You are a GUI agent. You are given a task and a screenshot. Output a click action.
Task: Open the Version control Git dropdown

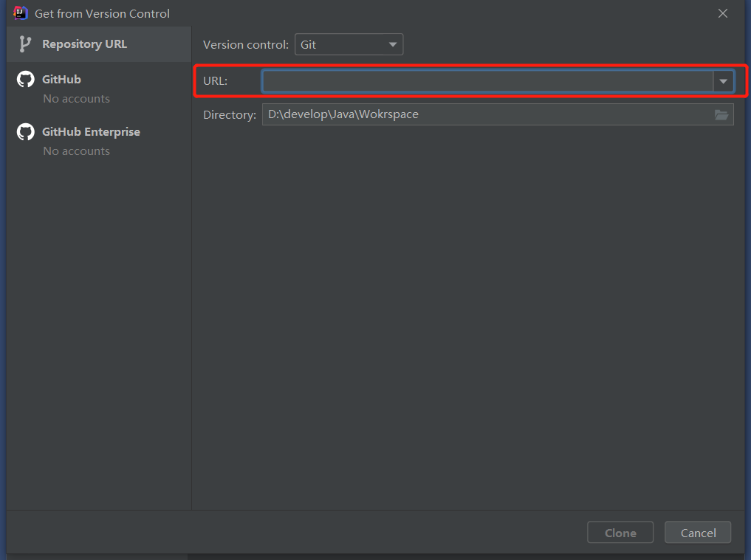[349, 44]
